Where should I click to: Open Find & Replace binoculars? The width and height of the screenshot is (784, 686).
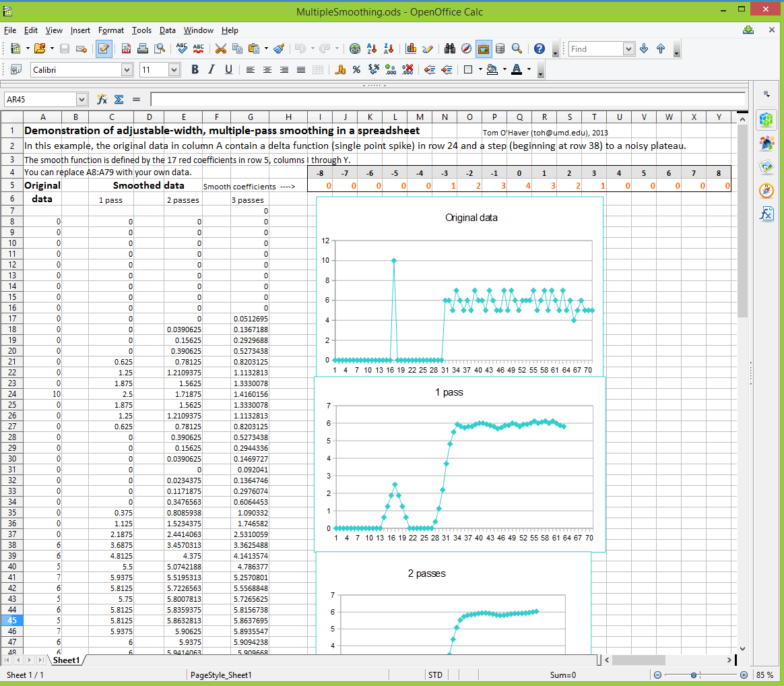[x=449, y=49]
